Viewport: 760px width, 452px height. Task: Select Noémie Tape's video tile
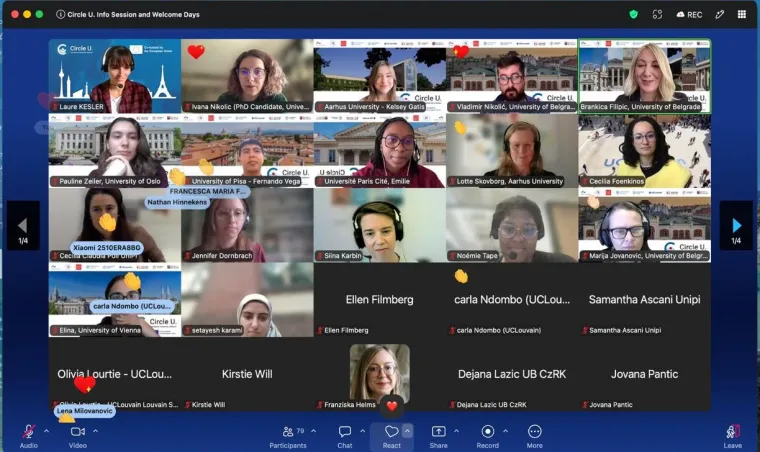(512, 225)
